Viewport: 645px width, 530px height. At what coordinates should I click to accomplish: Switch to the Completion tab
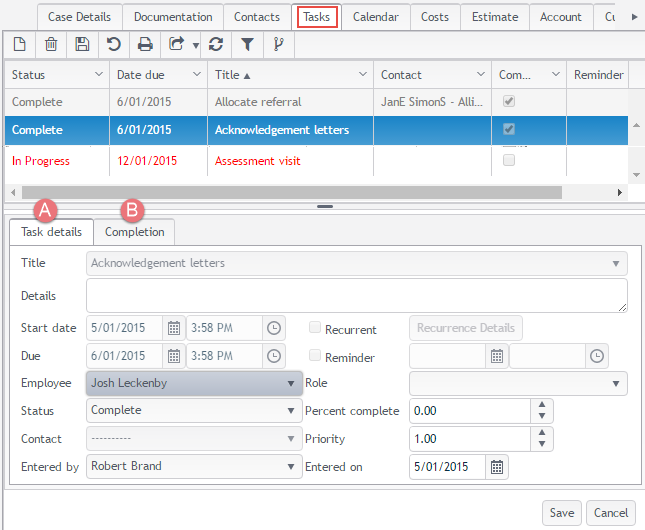[134, 232]
